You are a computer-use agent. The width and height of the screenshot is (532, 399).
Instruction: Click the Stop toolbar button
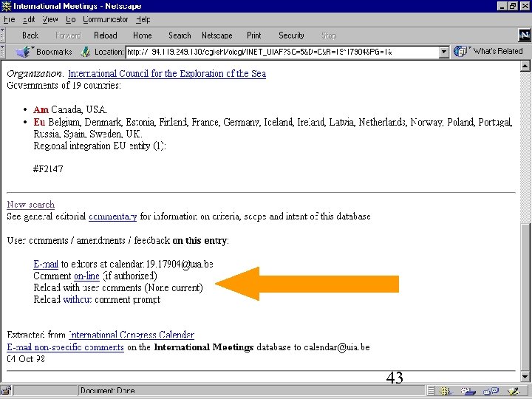point(328,35)
